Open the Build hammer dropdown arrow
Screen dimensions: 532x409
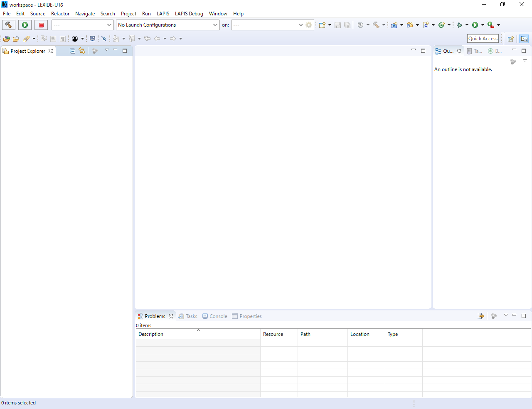(x=384, y=25)
